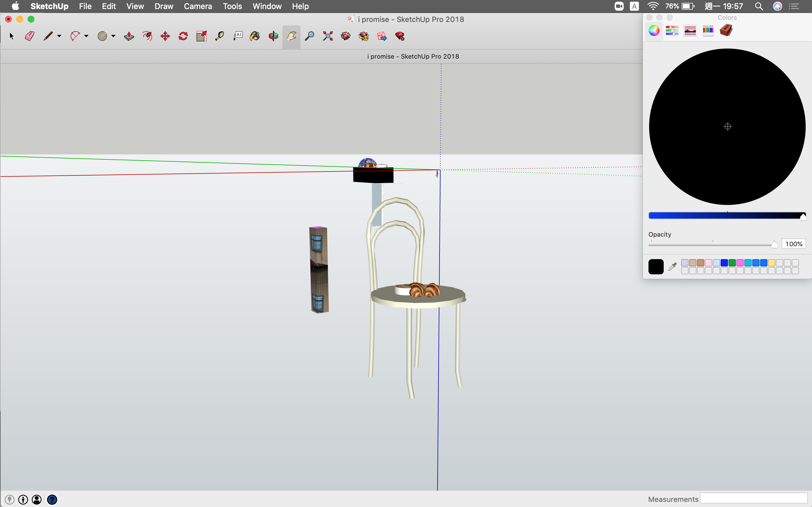Activate the Orbit tool
This screenshot has height=507, width=812.
pyautogui.click(x=273, y=36)
